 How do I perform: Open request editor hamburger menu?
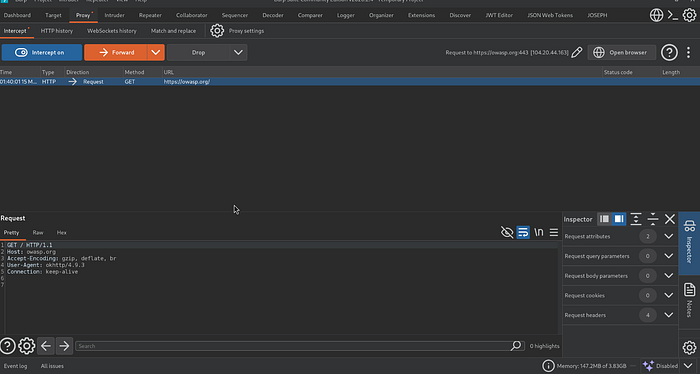point(554,232)
